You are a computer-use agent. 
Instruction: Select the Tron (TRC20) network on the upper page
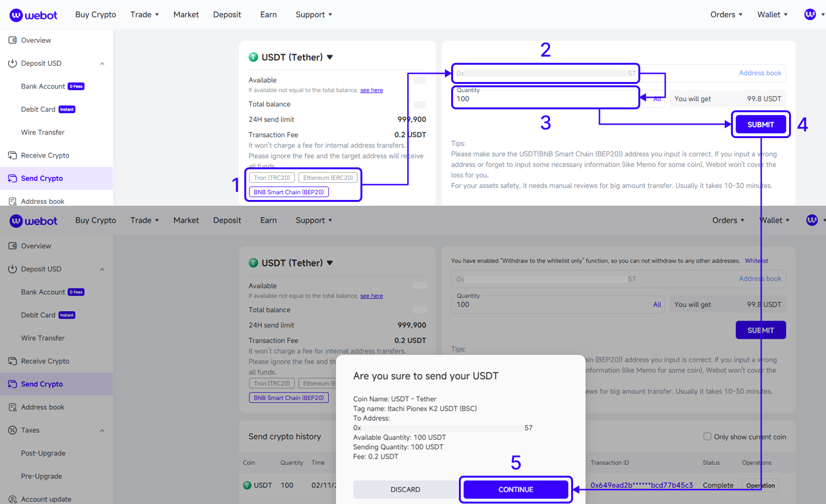[x=272, y=177]
